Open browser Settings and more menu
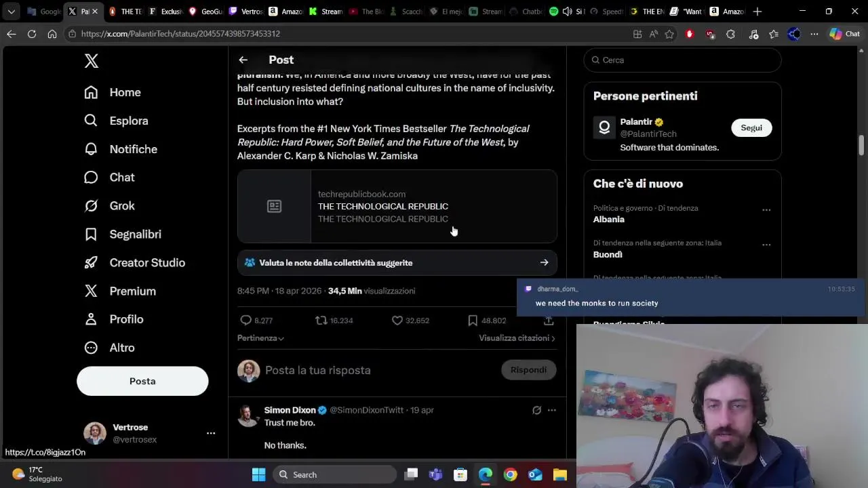868x488 pixels. tap(814, 34)
